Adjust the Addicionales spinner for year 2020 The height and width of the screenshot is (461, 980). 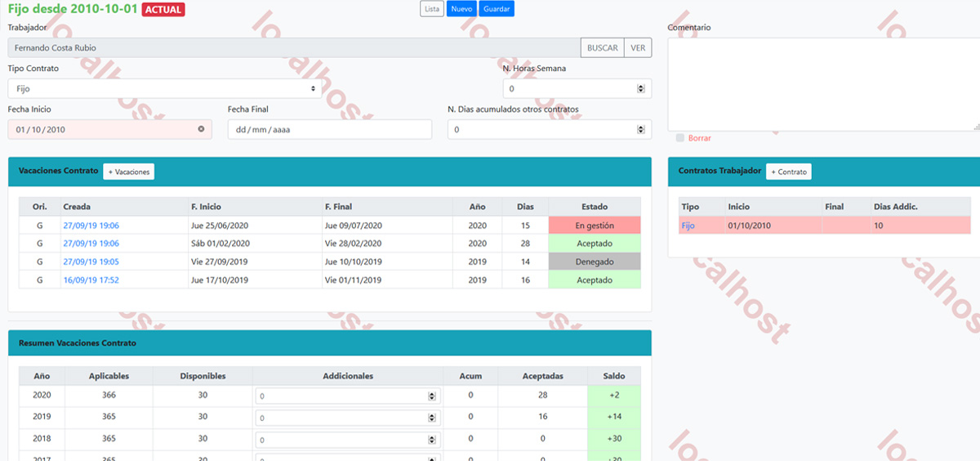pos(432,396)
